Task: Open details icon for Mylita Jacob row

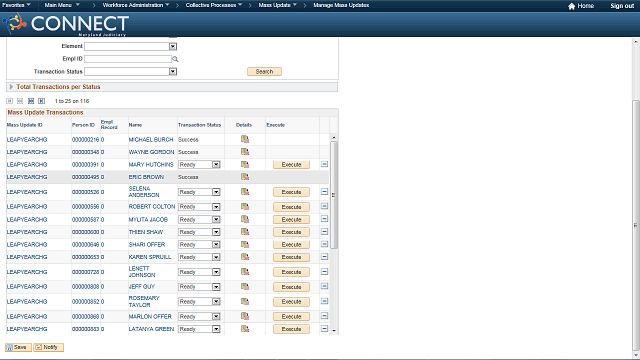Action: coord(245,219)
